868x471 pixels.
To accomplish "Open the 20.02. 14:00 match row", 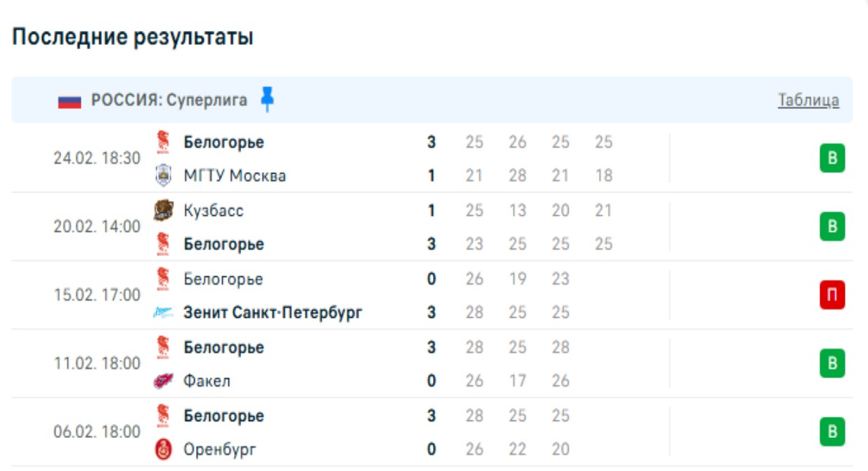I will pyautogui.click(x=97, y=226).
